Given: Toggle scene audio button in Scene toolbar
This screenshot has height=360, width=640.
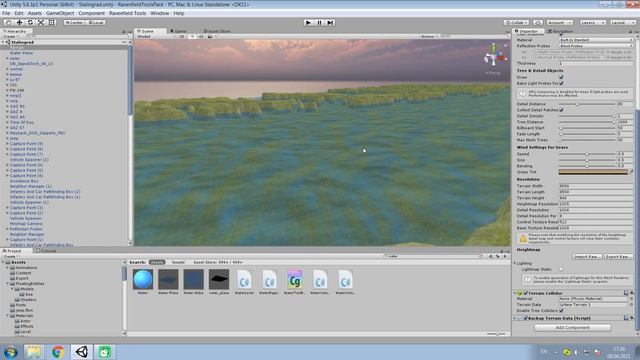Looking at the screenshot, I should point(201,36).
